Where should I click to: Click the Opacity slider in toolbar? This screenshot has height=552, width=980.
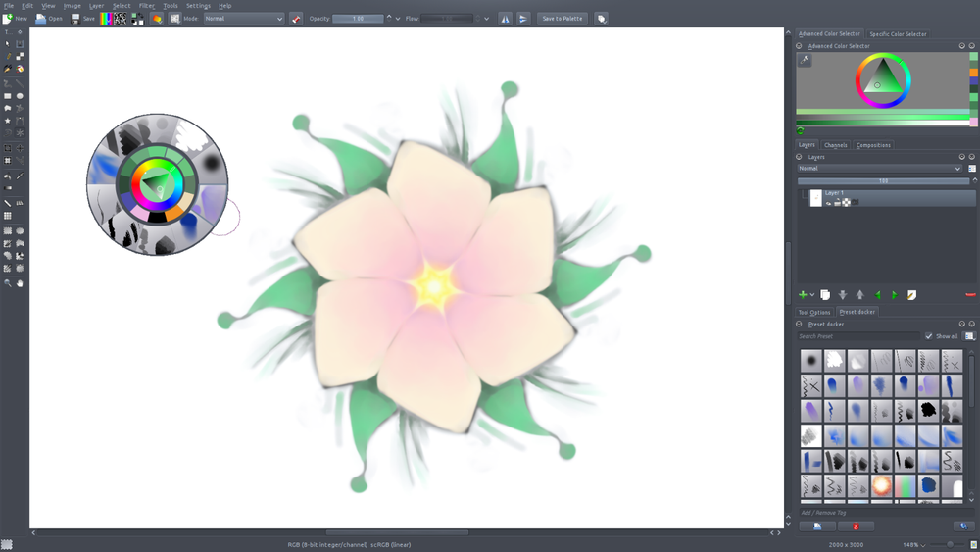click(358, 19)
